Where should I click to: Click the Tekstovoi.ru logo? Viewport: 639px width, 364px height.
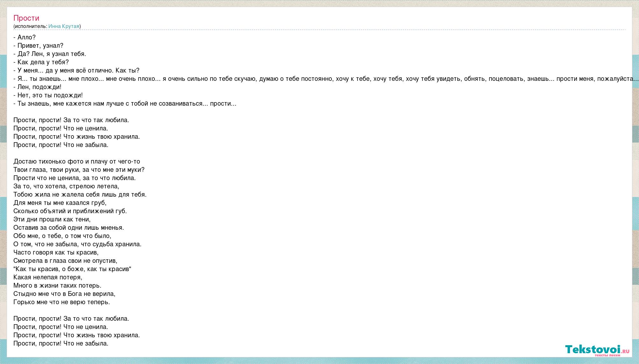pyautogui.click(x=597, y=350)
